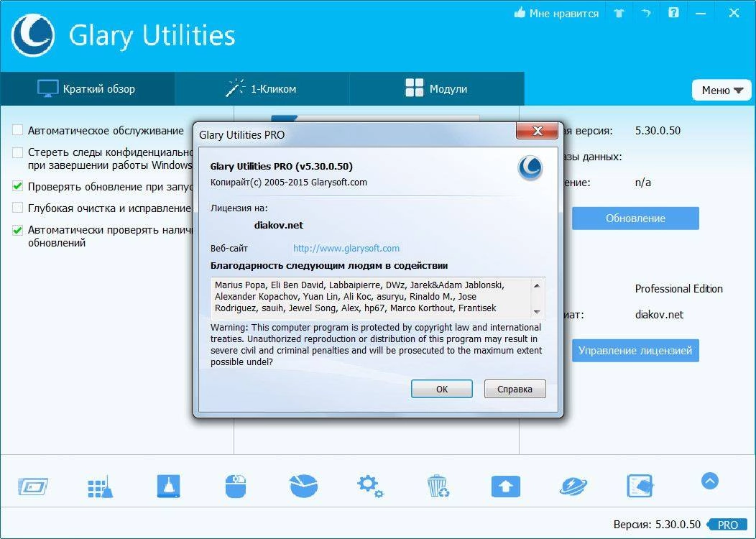Image resolution: width=756 pixels, height=539 pixels.
Task: Toggle 'Автоматическое обслуживание' checkbox
Action: (x=17, y=130)
